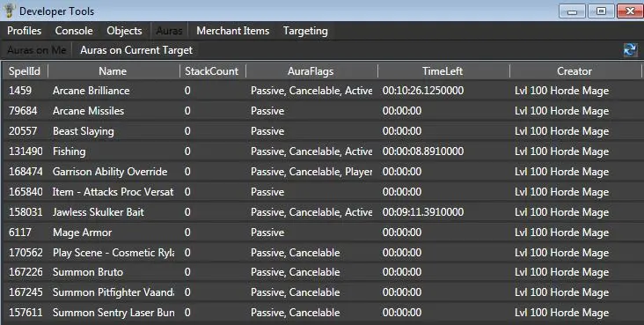644x325 pixels.
Task: Click SpellId 79684 cell
Action: [23, 111]
